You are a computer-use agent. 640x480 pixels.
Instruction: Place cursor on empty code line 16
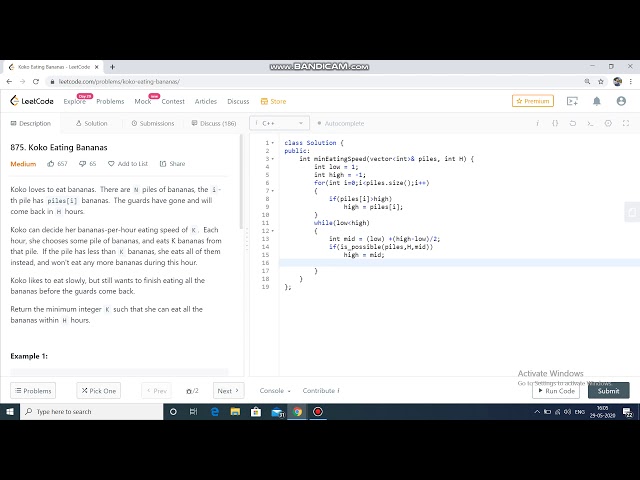click(x=459, y=263)
